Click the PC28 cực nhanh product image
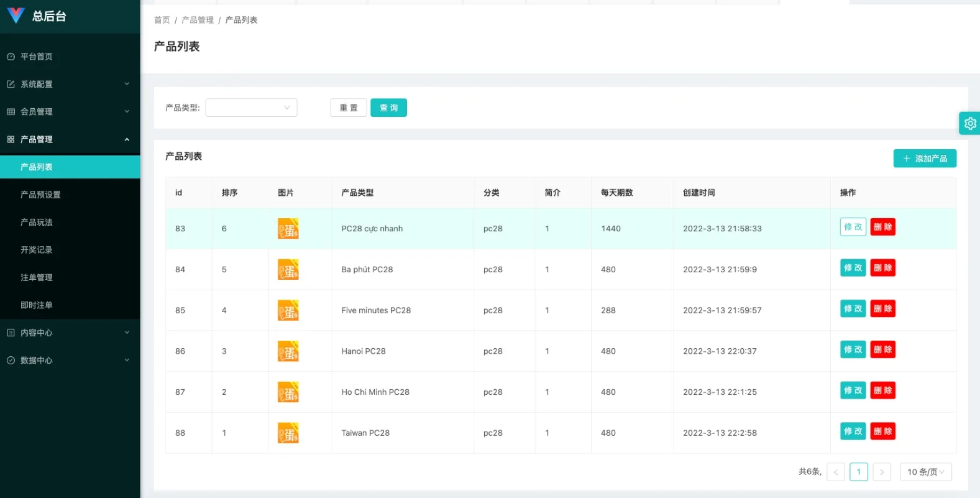Viewport: 980px width, 498px height. click(288, 229)
